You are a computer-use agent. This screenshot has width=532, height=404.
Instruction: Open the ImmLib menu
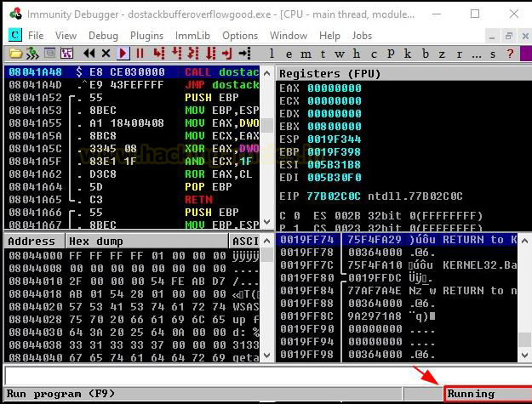pos(192,36)
